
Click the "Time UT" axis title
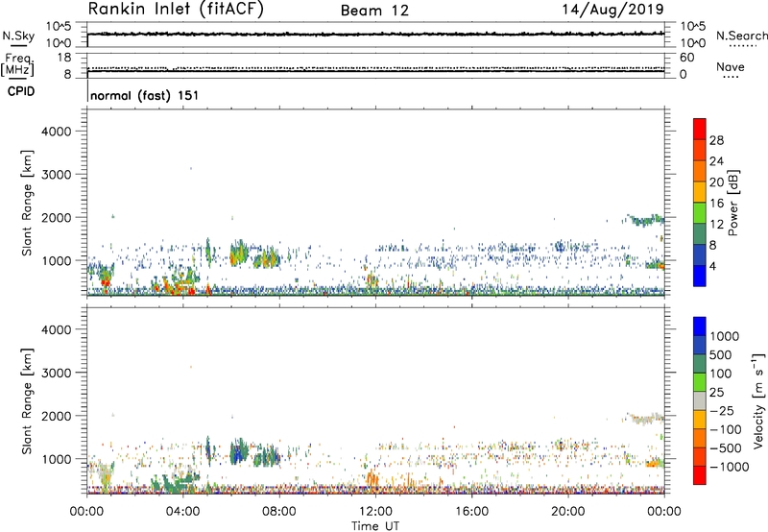click(375, 526)
